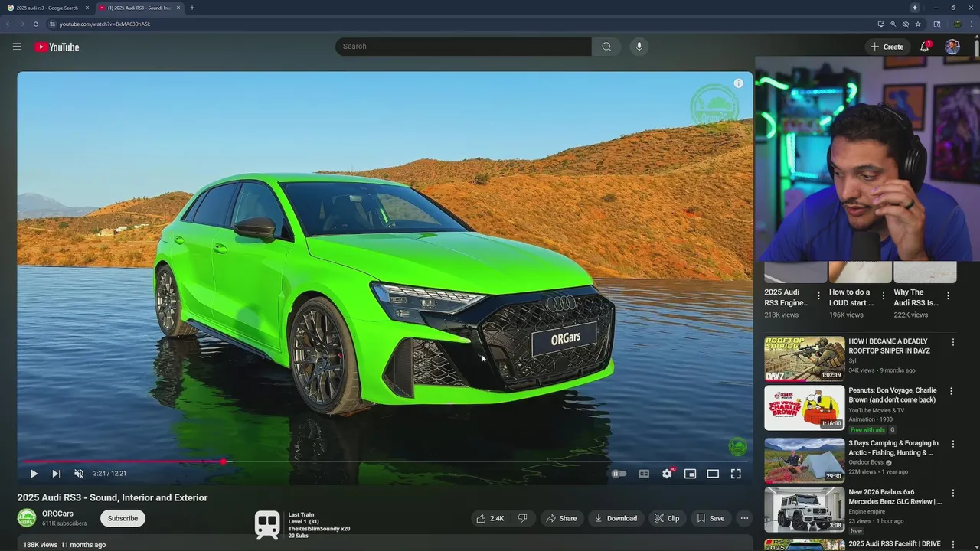
Task: Open a new browser tab
Action: (x=191, y=8)
